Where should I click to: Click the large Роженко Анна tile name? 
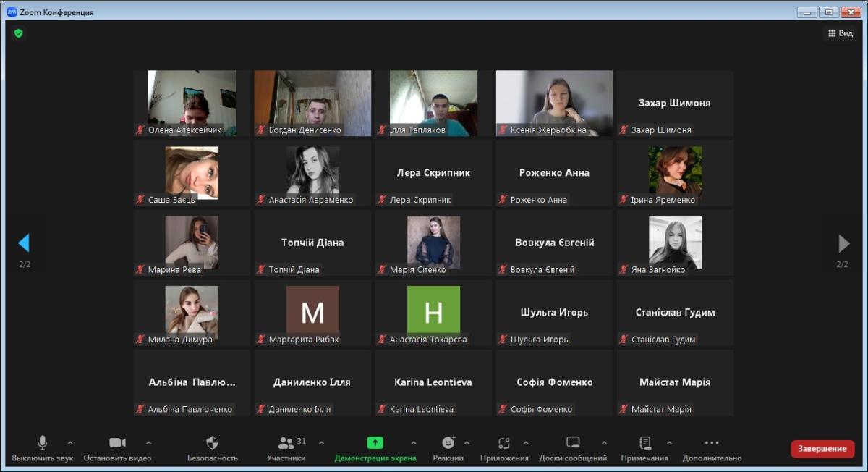pos(554,173)
